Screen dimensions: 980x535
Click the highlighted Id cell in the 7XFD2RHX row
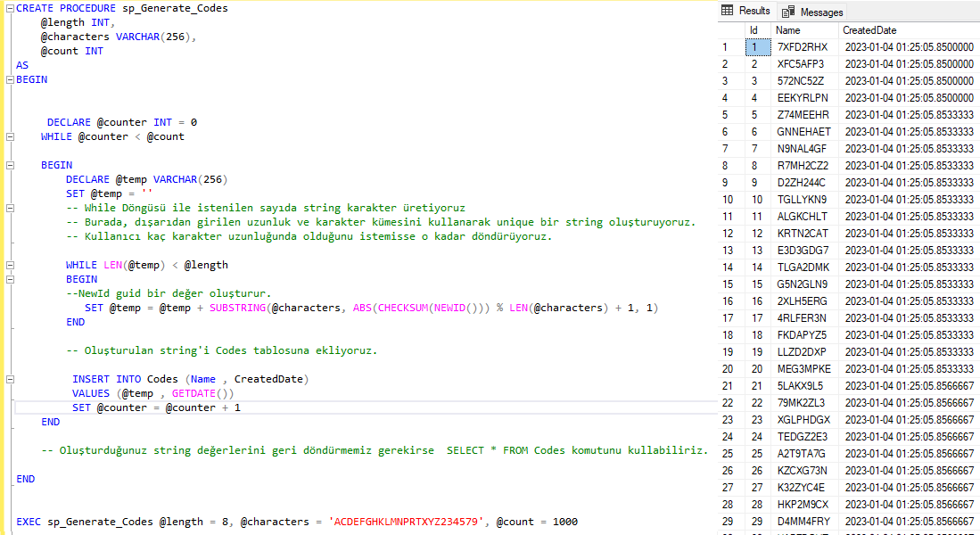pos(757,47)
